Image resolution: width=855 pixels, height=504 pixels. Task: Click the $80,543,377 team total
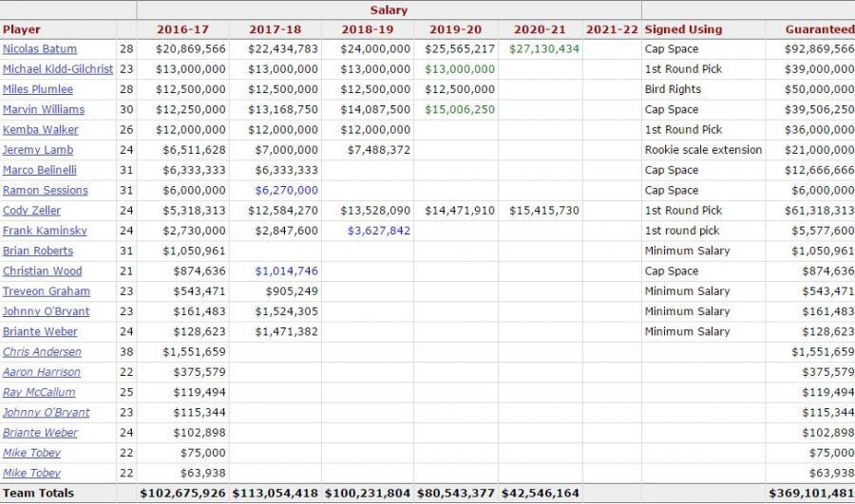click(x=456, y=494)
